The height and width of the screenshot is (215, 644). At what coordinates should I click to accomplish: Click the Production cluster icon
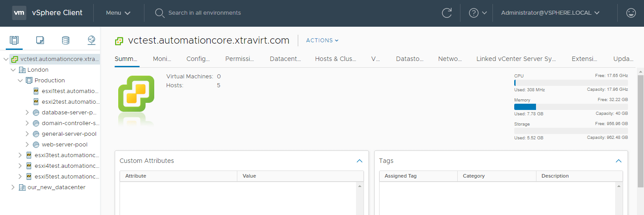29,81
